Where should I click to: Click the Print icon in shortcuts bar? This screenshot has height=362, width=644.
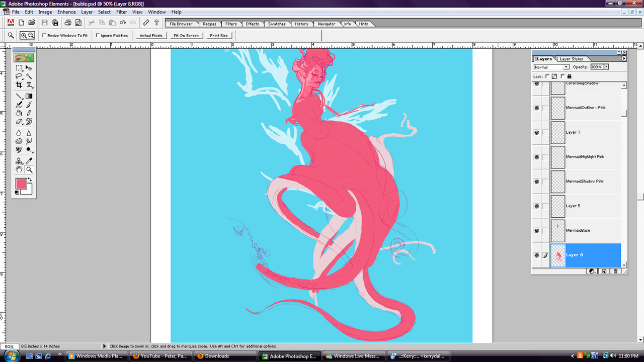[67, 23]
